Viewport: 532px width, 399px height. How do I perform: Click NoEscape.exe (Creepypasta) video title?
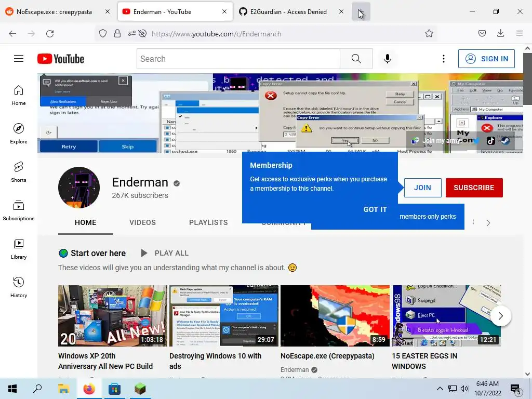(x=327, y=356)
